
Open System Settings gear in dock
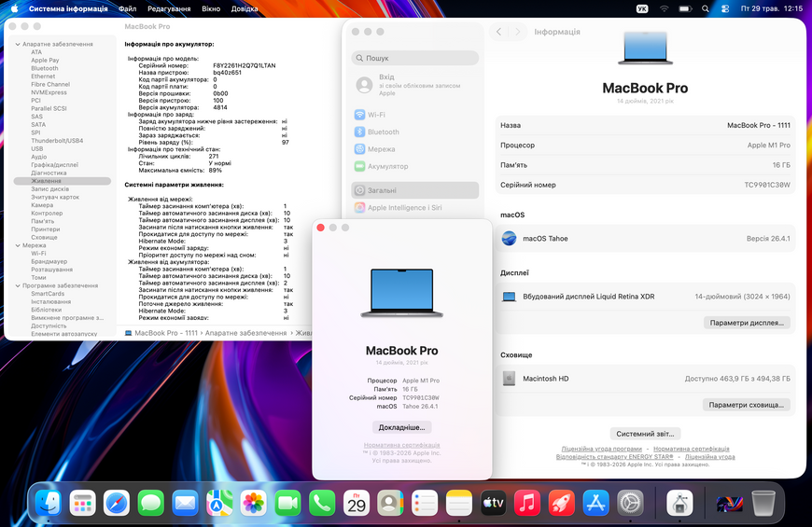point(630,503)
